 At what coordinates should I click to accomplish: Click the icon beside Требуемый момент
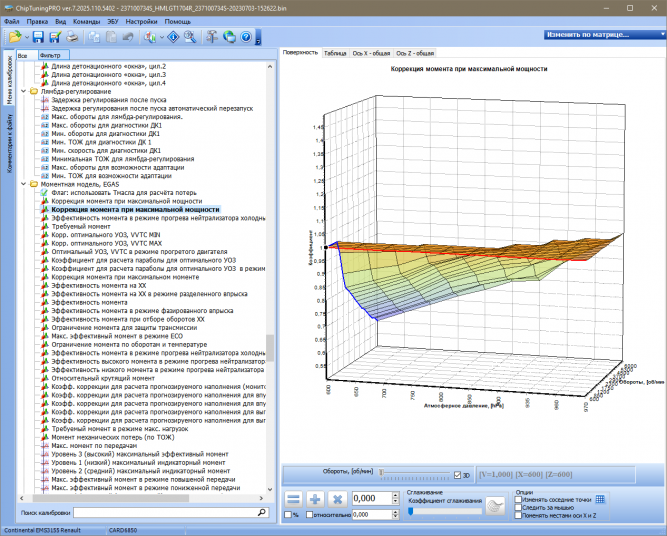click(45, 226)
